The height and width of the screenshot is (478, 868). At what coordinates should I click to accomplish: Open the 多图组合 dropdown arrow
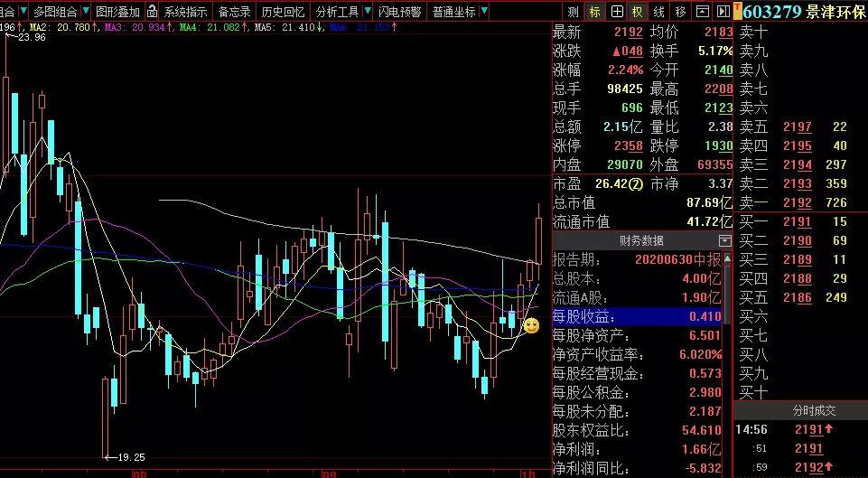point(86,11)
